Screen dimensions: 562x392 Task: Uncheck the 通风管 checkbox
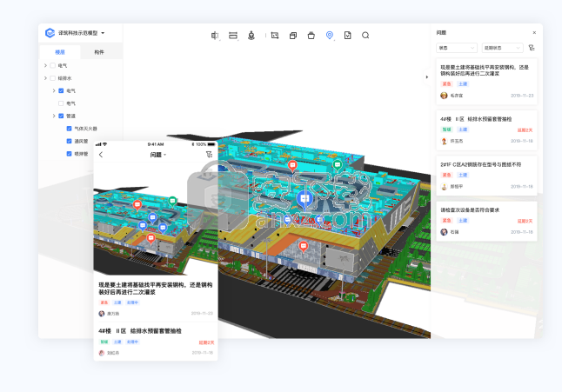coord(70,141)
